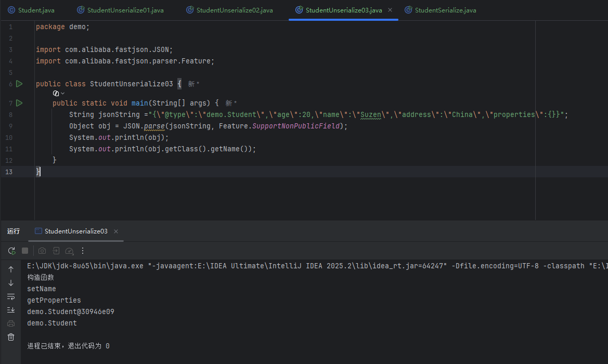Click console output 'setName'

coord(42,289)
